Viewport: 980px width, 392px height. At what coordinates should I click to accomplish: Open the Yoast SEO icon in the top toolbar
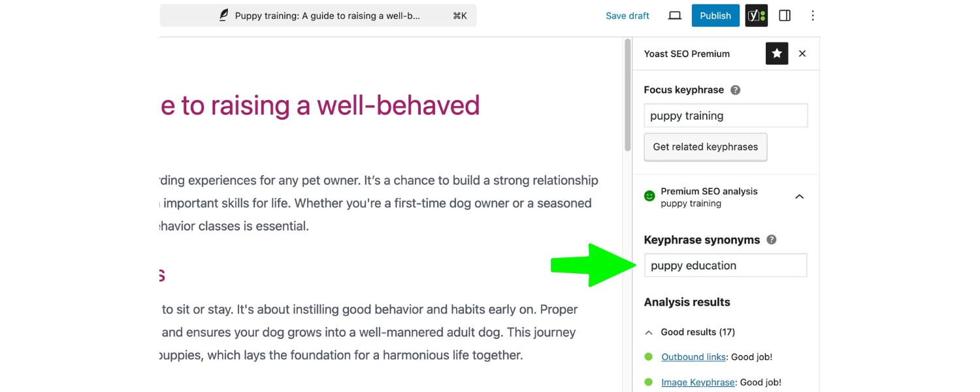pyautogui.click(x=756, y=15)
